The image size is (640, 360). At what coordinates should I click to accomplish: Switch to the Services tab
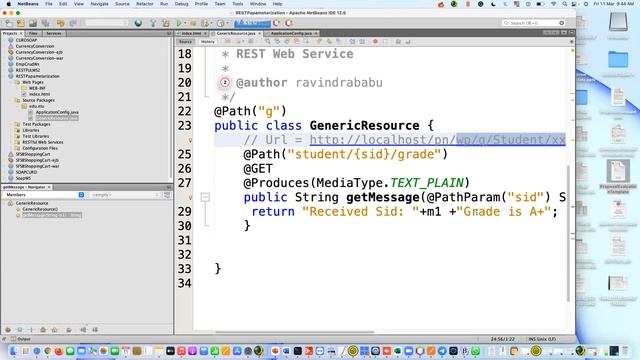pos(53,33)
